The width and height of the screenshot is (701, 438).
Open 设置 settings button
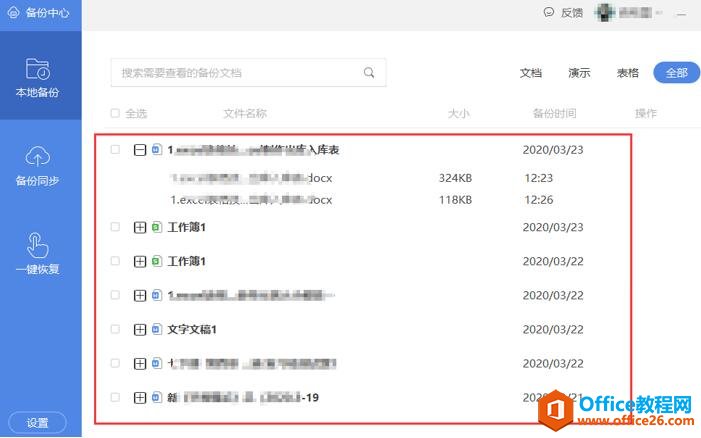(x=37, y=422)
